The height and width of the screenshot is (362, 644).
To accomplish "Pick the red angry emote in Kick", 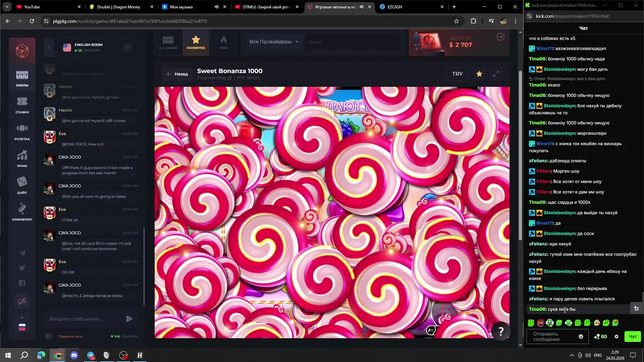I will [540, 323].
